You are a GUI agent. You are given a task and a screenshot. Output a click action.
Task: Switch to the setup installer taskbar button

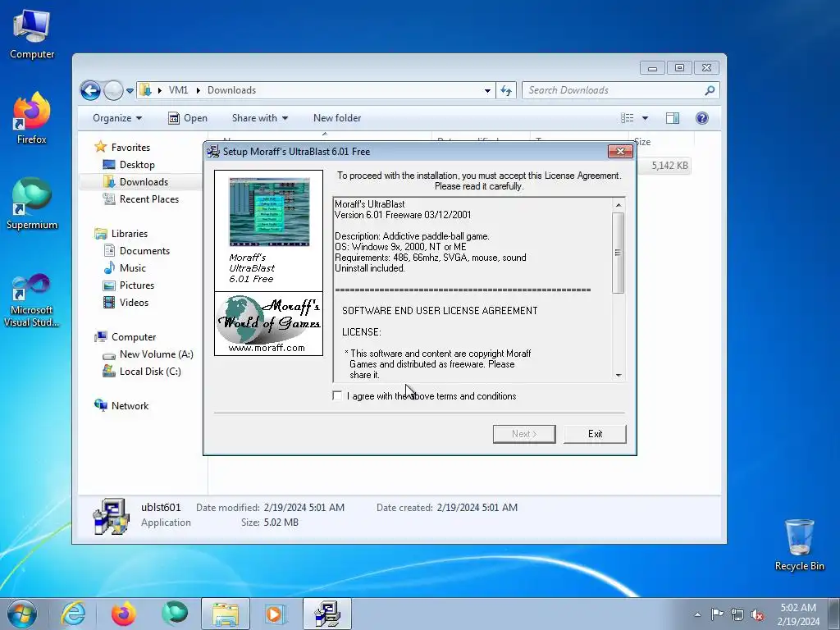[x=326, y=614]
